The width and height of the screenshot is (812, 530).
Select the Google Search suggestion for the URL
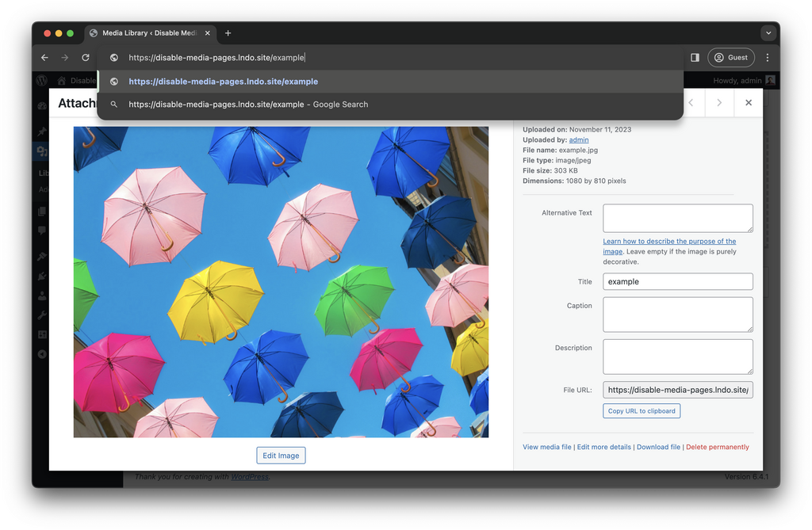pyautogui.click(x=248, y=105)
